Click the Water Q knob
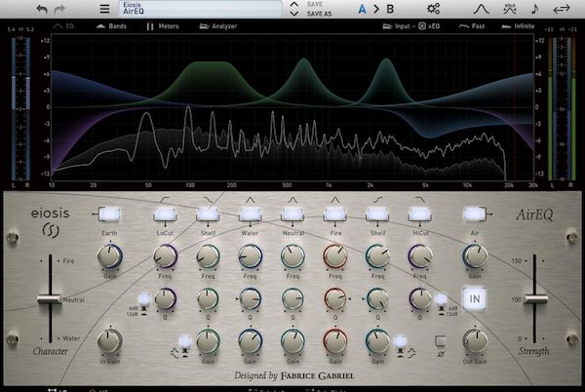The image size is (585, 392). [250, 298]
